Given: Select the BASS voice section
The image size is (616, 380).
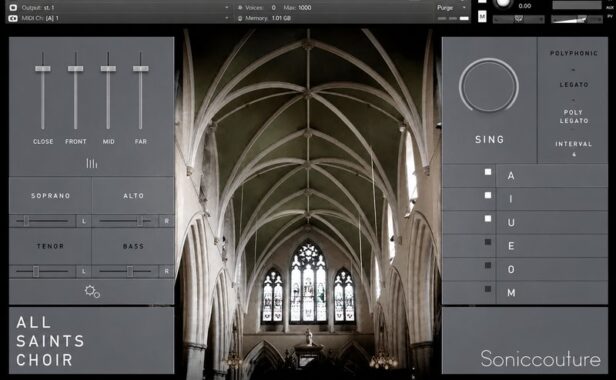Looking at the screenshot, I should (134, 246).
